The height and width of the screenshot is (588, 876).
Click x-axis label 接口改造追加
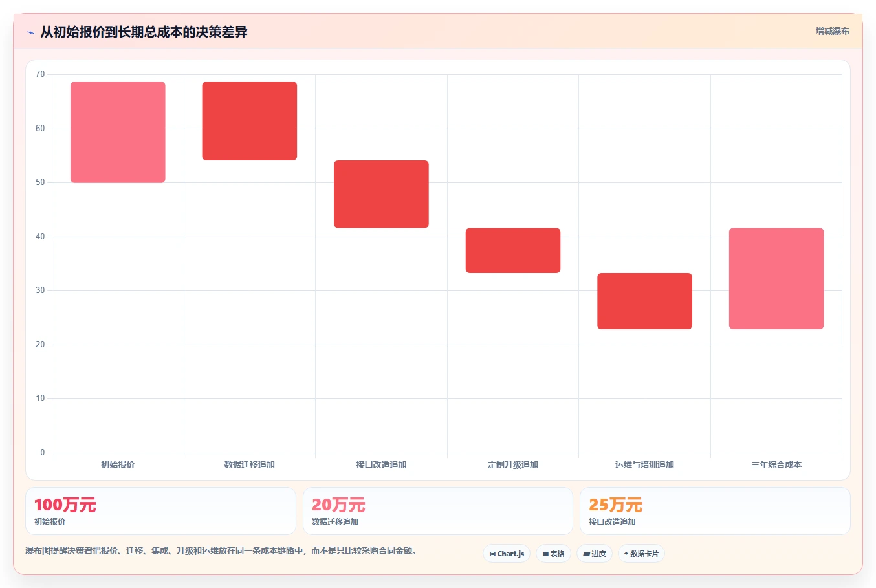click(381, 464)
